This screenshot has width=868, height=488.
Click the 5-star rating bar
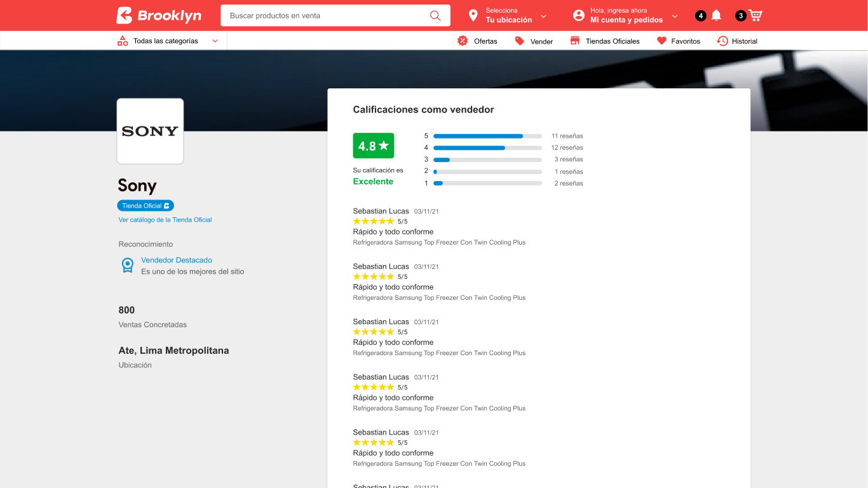487,136
